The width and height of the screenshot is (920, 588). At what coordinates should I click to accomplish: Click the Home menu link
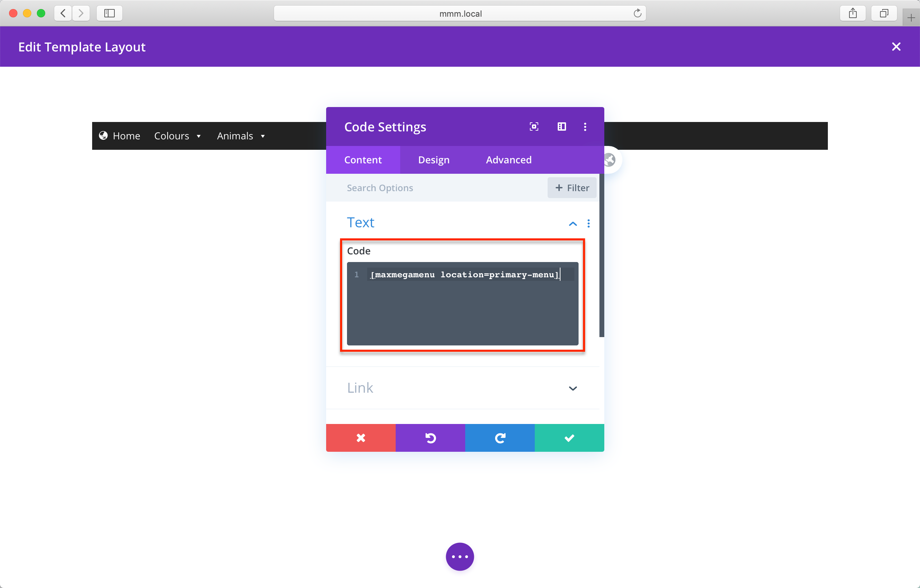(x=126, y=136)
